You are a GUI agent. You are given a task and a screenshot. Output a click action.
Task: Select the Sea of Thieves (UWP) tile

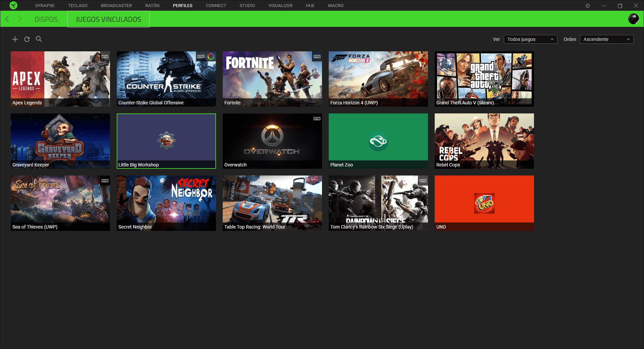pos(60,203)
